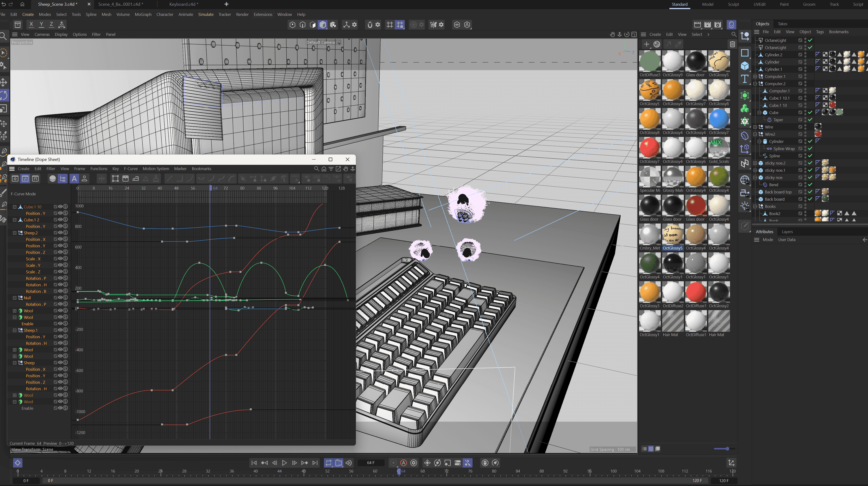Switch to the Takes tab
This screenshot has width=868, height=486.
pos(782,24)
